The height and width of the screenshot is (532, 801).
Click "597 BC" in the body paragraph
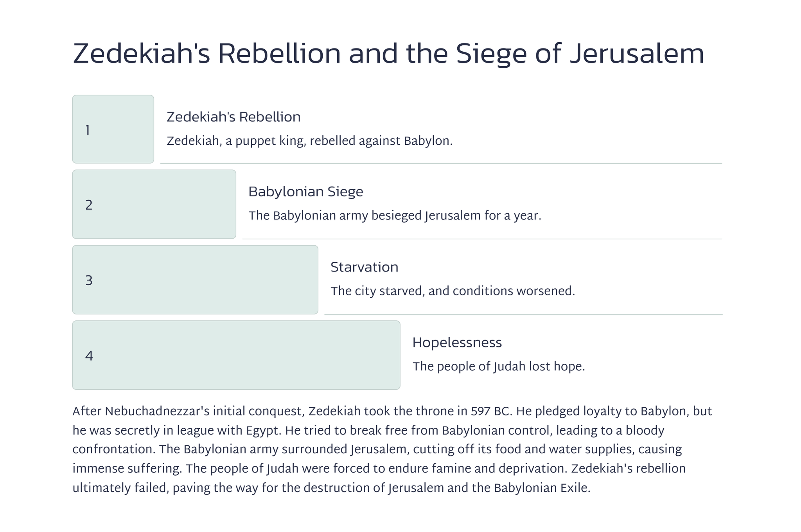tap(491, 412)
